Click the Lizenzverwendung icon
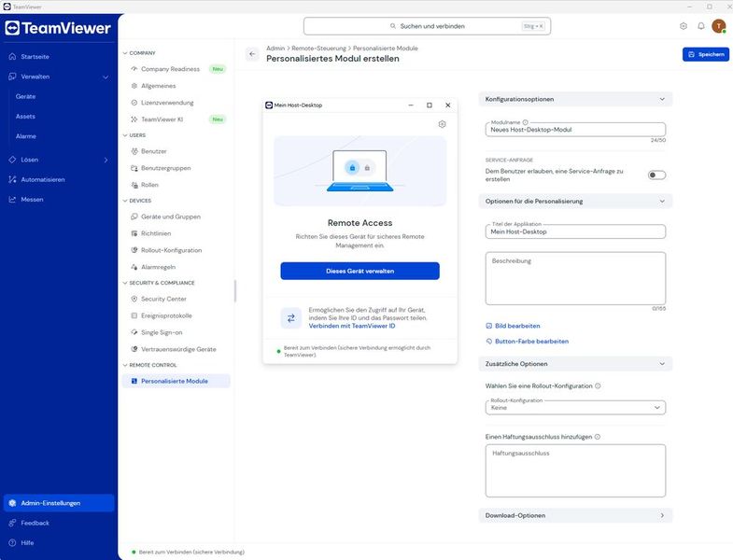The image size is (733, 560). (134, 103)
